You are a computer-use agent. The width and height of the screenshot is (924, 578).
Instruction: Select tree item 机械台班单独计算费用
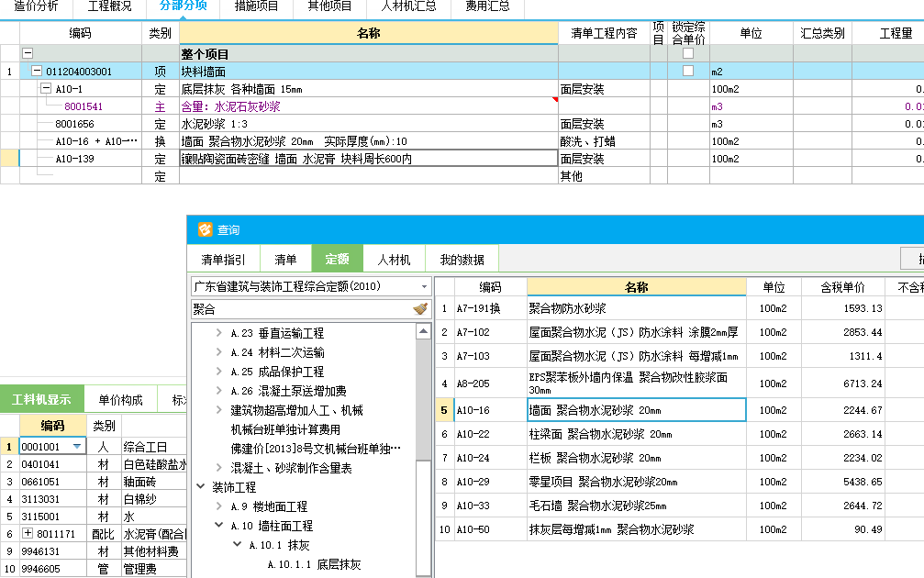pos(285,429)
